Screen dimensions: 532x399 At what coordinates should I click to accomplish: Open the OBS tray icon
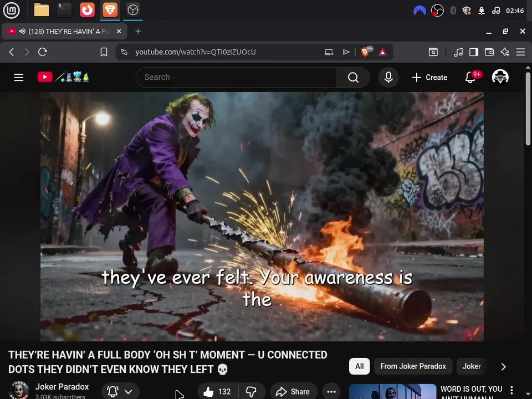tap(437, 11)
